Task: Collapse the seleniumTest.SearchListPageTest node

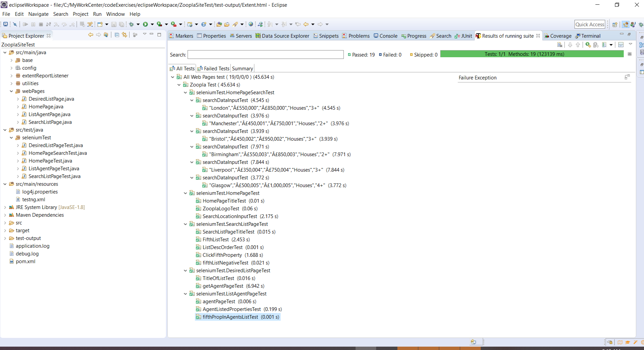Action: (185, 224)
